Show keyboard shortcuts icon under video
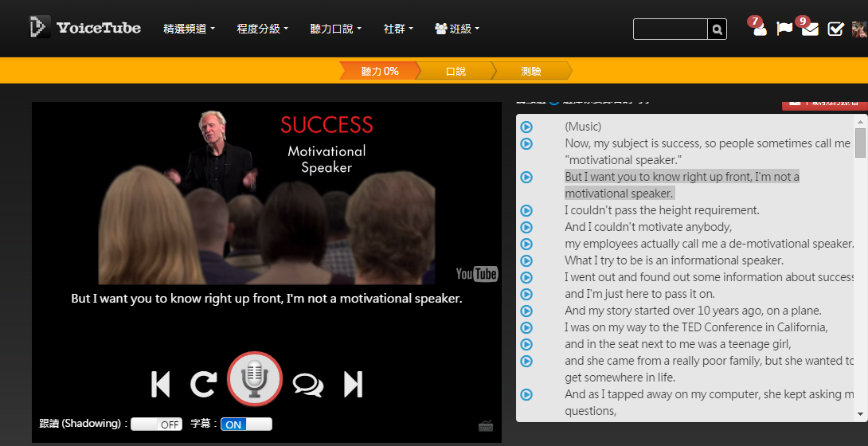 tap(486, 426)
